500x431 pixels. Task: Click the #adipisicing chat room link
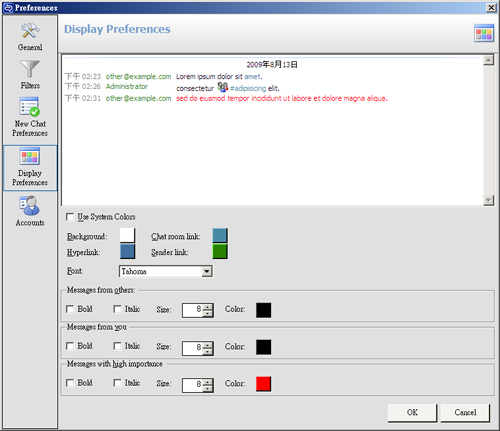(248, 88)
